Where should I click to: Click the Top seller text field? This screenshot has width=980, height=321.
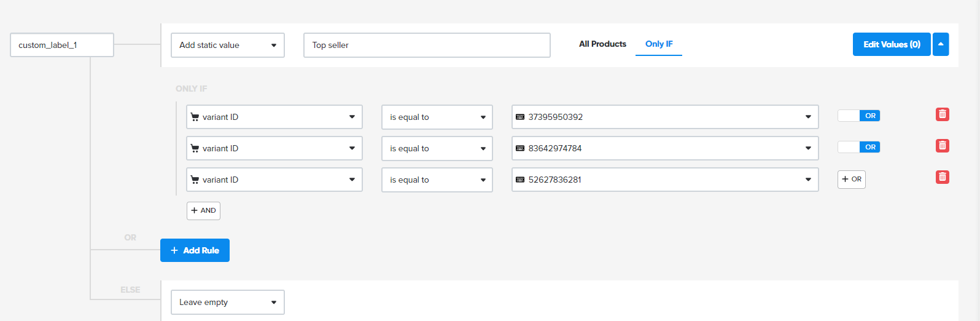coord(427,45)
